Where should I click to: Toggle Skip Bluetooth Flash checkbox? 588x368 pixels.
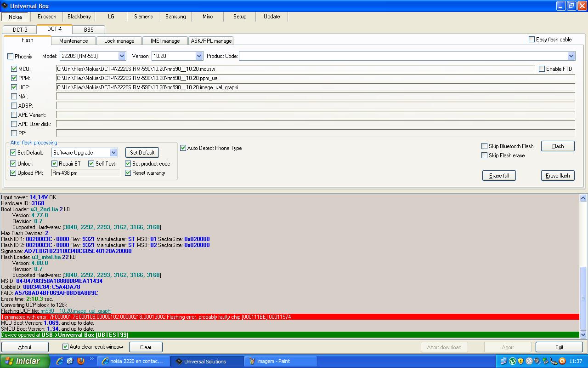(484, 146)
